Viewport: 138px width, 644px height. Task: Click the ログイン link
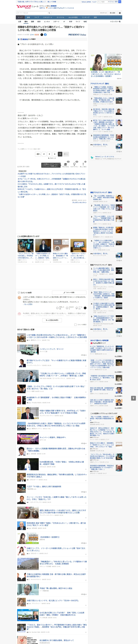point(42,8)
